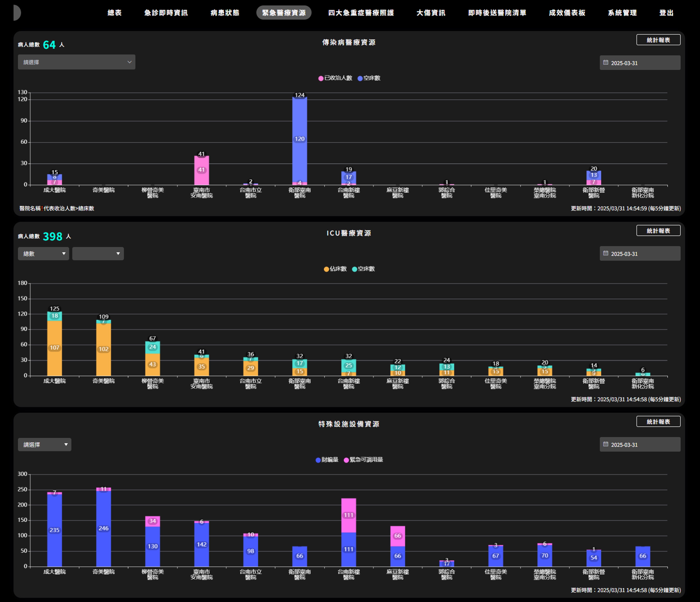Click the calendar icon in the infectious disease date field
The width and height of the screenshot is (700, 602).
606,62
